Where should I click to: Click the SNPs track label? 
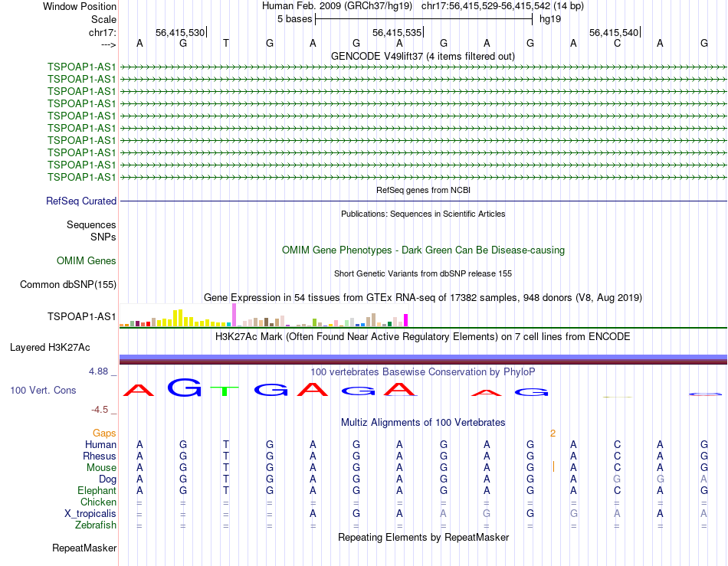(103, 237)
